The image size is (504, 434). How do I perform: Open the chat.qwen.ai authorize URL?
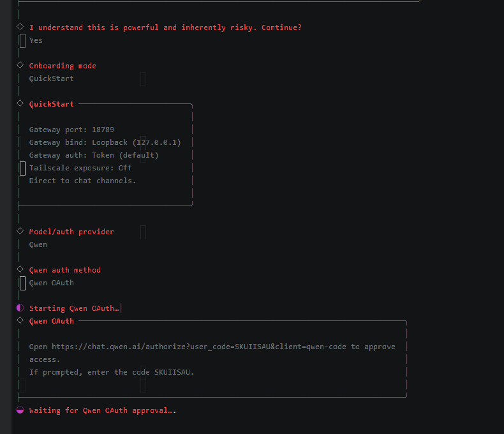pos(199,347)
